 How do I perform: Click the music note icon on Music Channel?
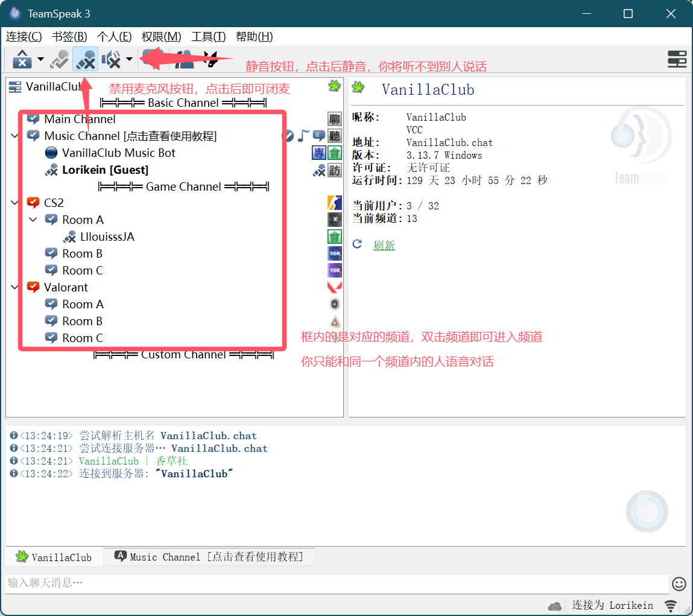click(303, 136)
